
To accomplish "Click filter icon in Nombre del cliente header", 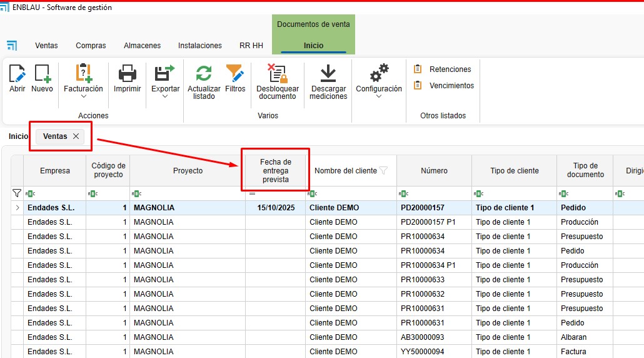I will pyautogui.click(x=383, y=170).
